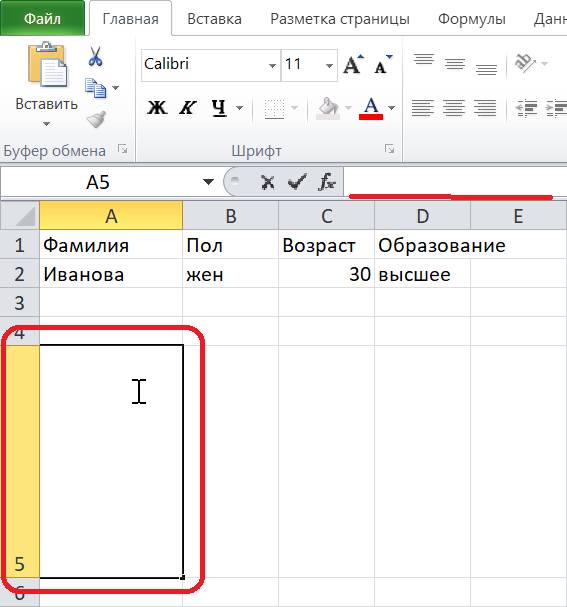Click the Increase Font Size icon
This screenshot has width=567, height=607.
click(x=353, y=65)
